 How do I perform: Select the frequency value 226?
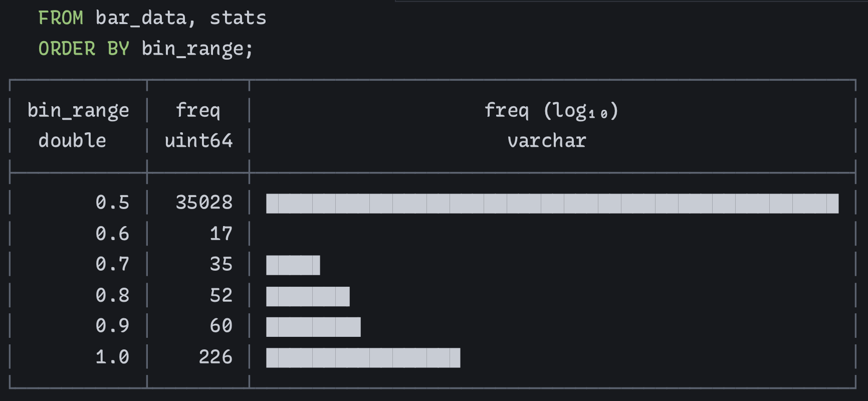[x=215, y=357]
